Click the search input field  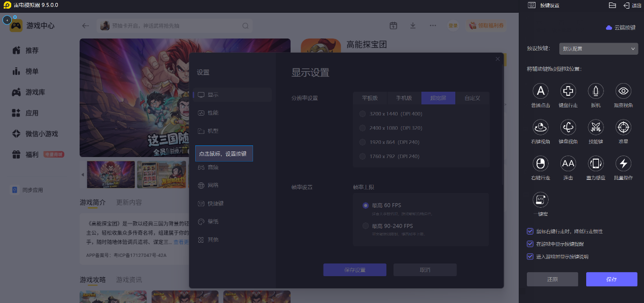coord(175,26)
